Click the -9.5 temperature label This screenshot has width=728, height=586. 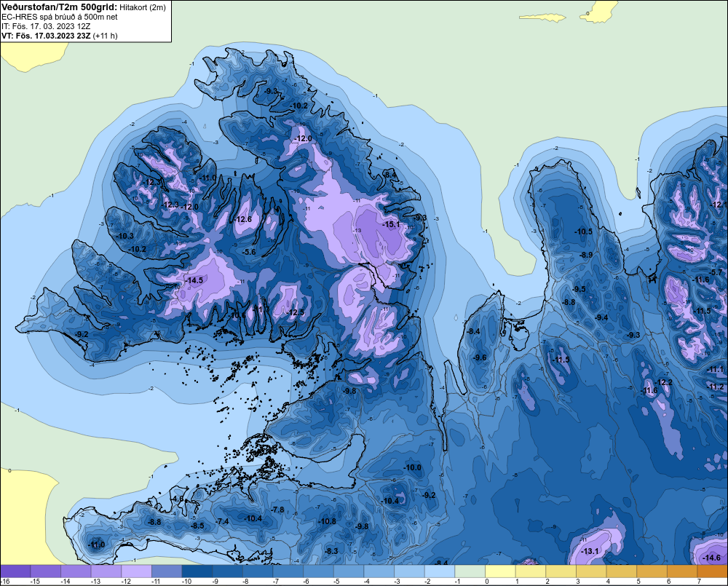(579, 289)
